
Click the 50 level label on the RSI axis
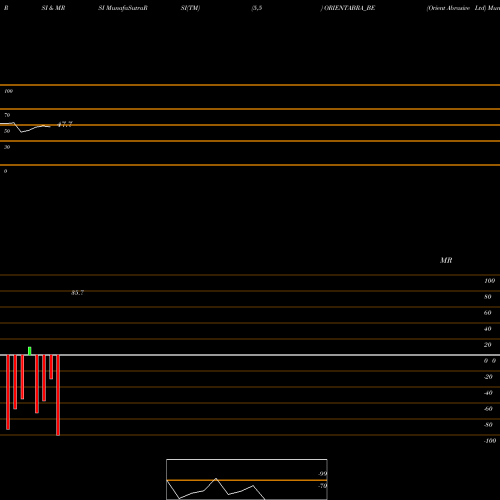pyautogui.click(x=7, y=131)
